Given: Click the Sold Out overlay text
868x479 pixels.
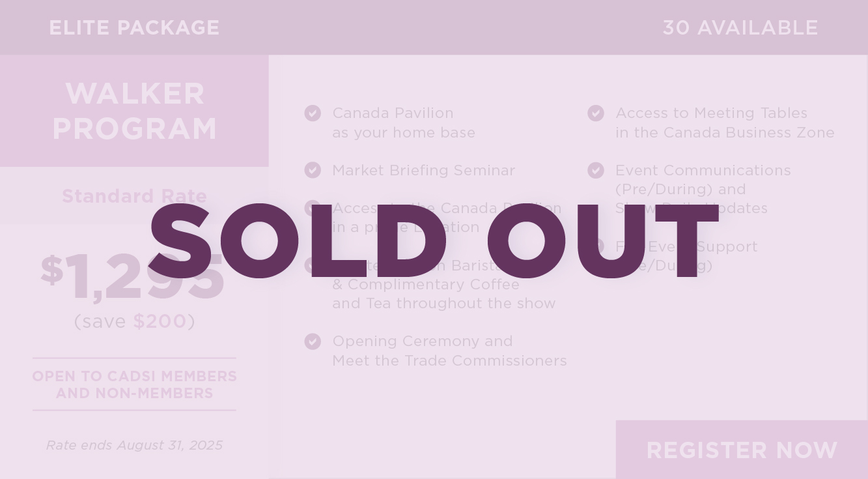Looking at the screenshot, I should tap(434, 241).
